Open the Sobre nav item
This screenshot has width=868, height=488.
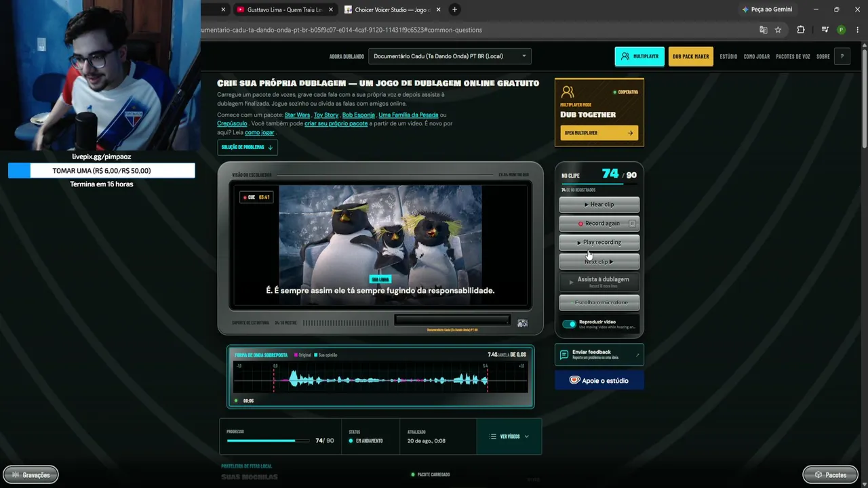(823, 56)
